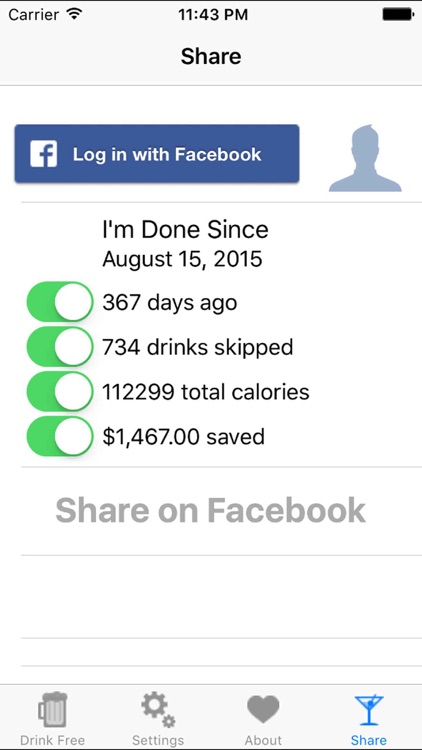Tap the About heart icon
The image size is (422, 750).
[x=263, y=710]
